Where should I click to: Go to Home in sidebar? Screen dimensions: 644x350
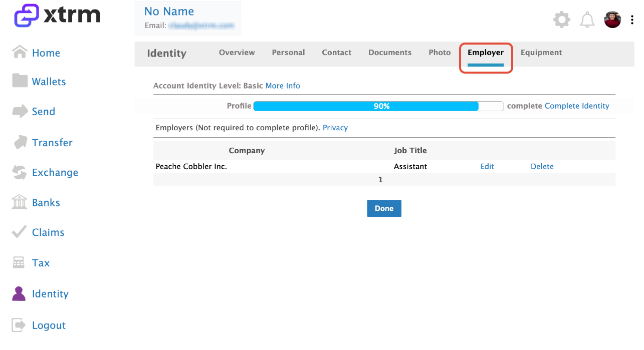46,53
